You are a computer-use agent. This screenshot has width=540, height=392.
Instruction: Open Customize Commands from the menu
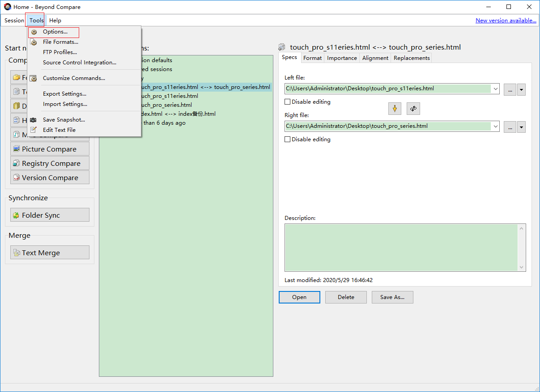coord(74,78)
